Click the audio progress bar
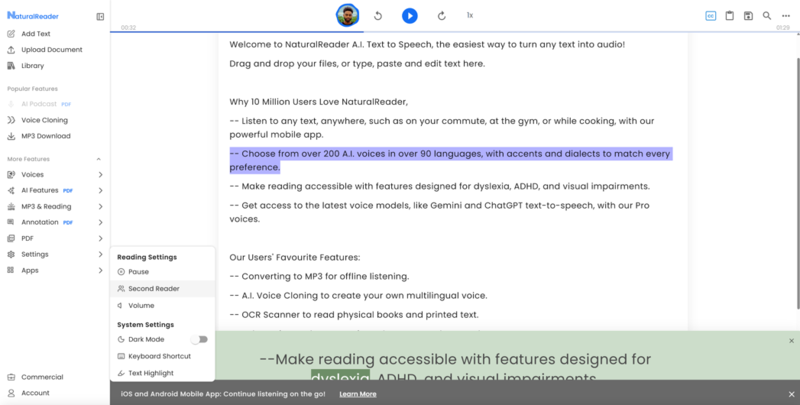Screen dimensions: 800x405 click(x=455, y=32)
